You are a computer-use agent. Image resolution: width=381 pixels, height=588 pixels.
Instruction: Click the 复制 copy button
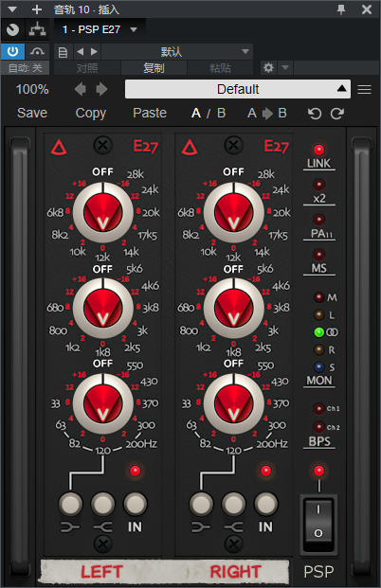(x=154, y=68)
